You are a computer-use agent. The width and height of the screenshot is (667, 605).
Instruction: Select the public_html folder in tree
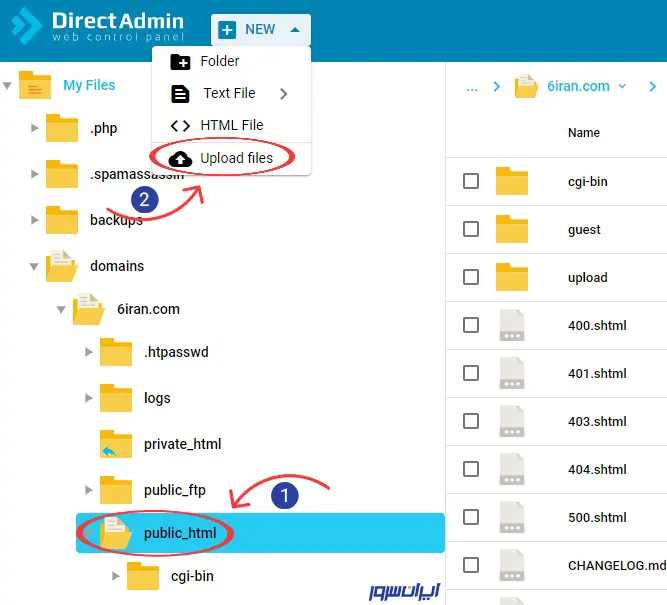click(180, 533)
